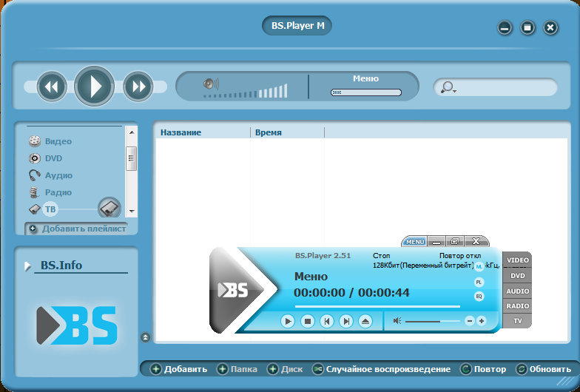Minimize the mini player window
Image resolution: width=580 pixels, height=392 pixels.
[x=436, y=241]
